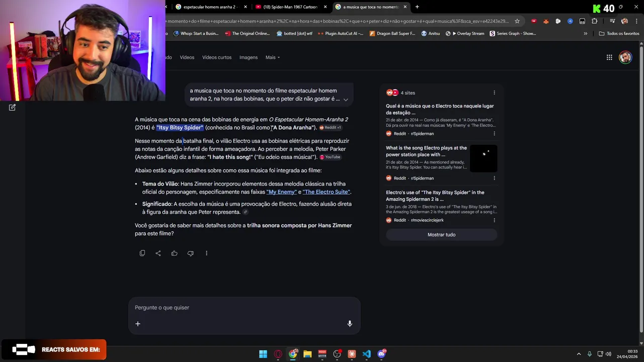This screenshot has height=362, width=644.
Task: Select the Imagens search filter
Action: coord(249,57)
